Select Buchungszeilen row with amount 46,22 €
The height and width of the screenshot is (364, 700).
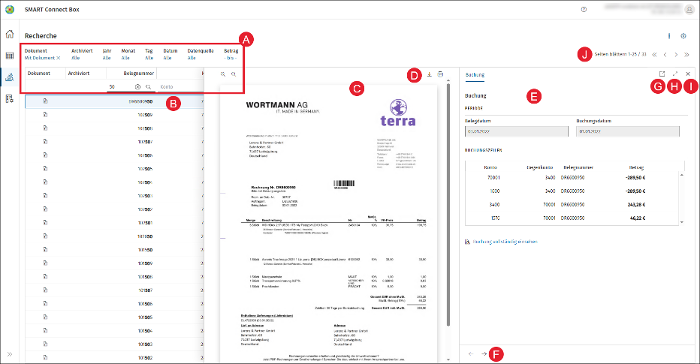click(572, 218)
